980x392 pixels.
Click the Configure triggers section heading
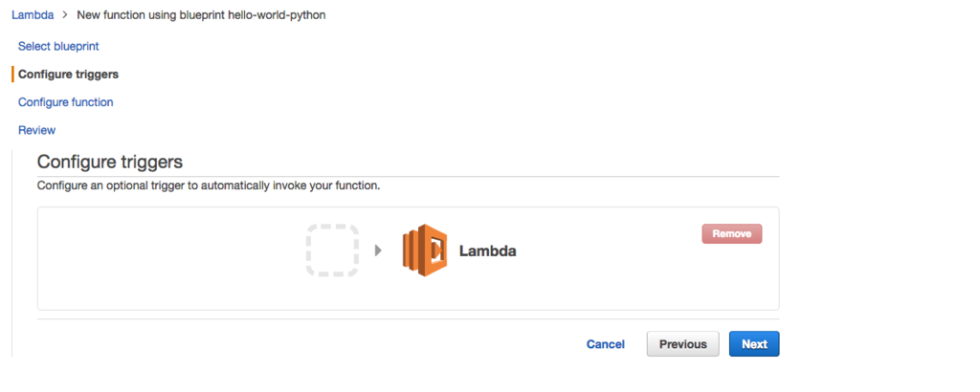pos(110,162)
